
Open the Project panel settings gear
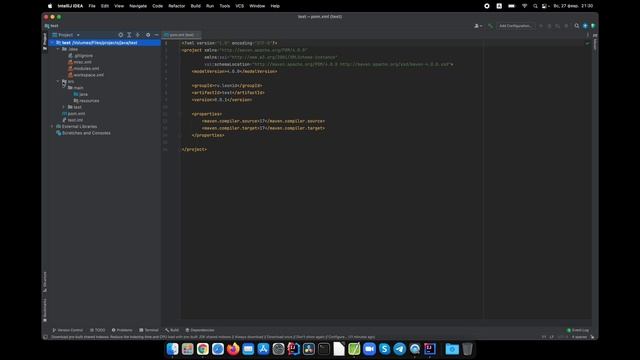pos(148,35)
